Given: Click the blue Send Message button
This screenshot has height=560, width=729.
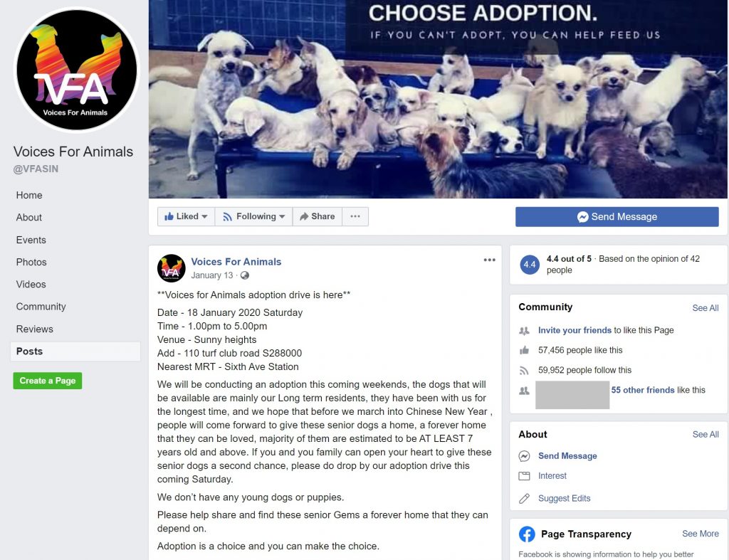Looking at the screenshot, I should (x=617, y=217).
